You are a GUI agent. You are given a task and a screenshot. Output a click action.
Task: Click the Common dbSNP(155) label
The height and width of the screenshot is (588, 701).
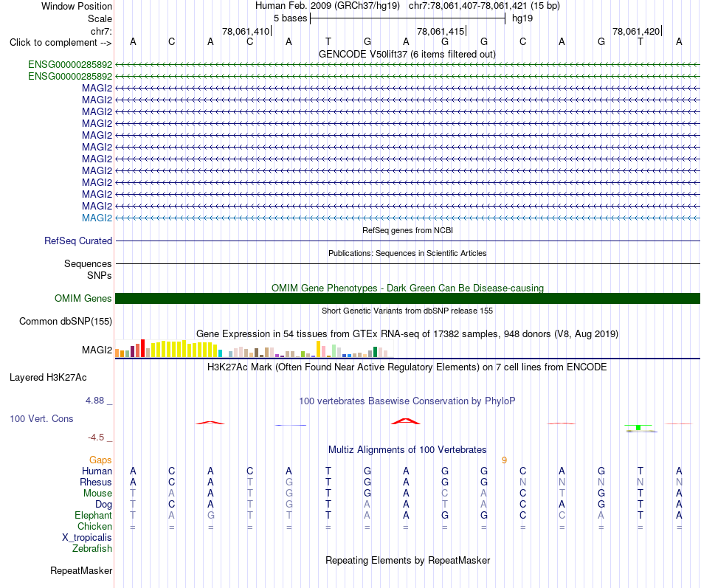click(x=65, y=321)
